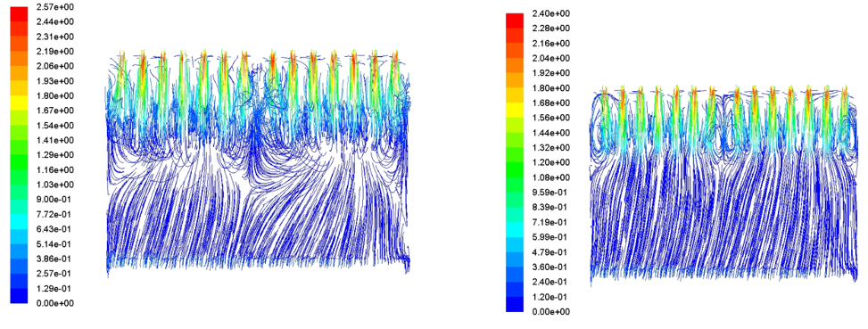
Task: Click legend value 1.68e+00
Action: tap(550, 103)
